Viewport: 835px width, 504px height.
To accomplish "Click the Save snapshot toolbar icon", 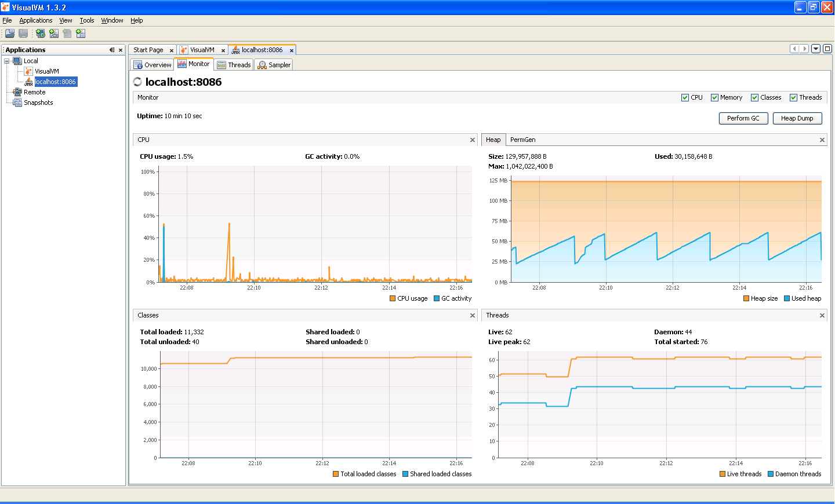I will (x=23, y=34).
